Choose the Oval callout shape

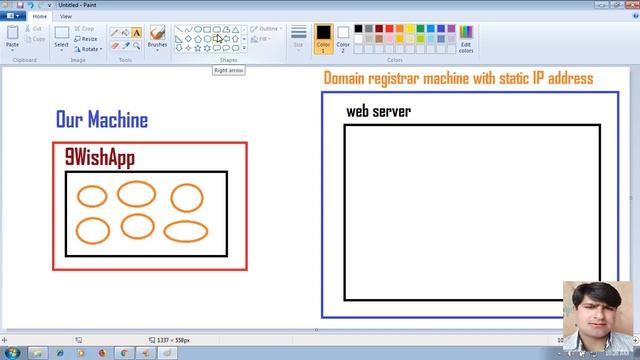coord(226,48)
